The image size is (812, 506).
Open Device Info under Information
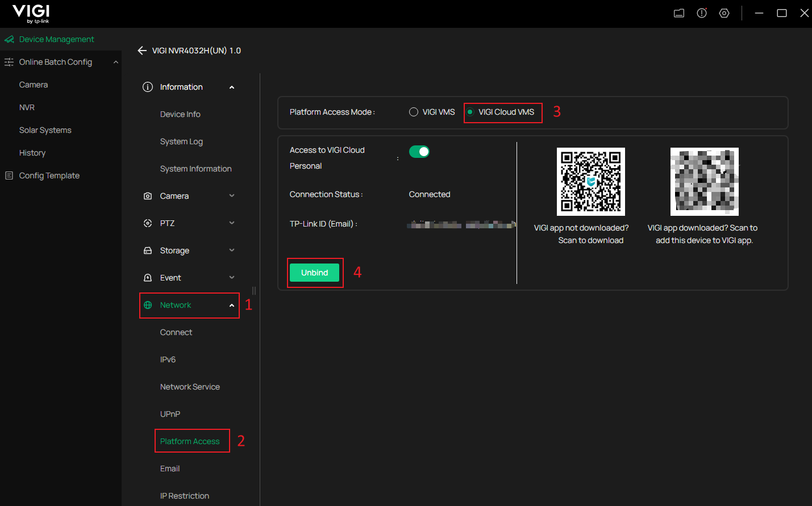coord(180,114)
